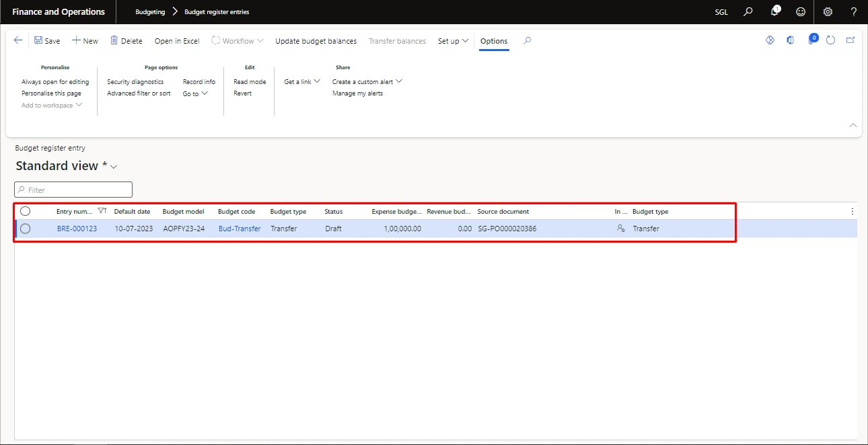The image size is (868, 445).
Task: Click the Source document column header
Action: [x=503, y=212]
